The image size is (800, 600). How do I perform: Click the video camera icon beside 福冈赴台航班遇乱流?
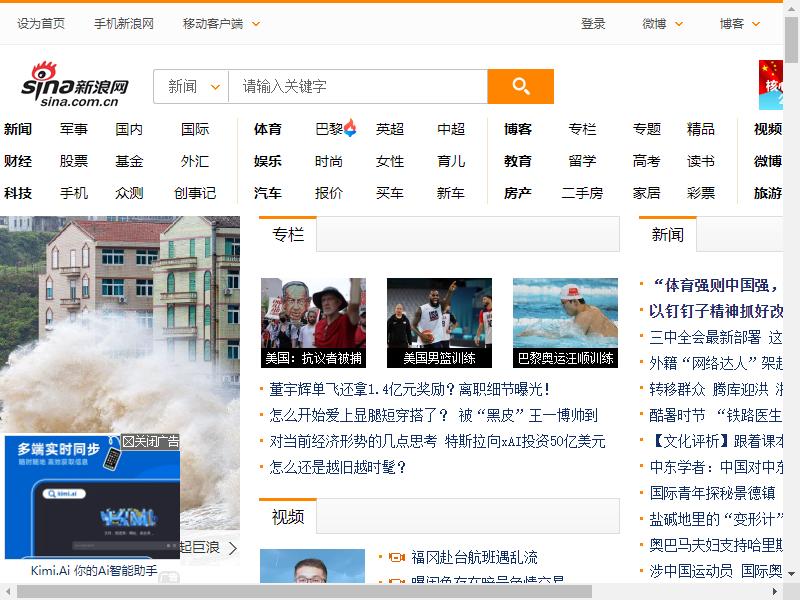click(396, 557)
